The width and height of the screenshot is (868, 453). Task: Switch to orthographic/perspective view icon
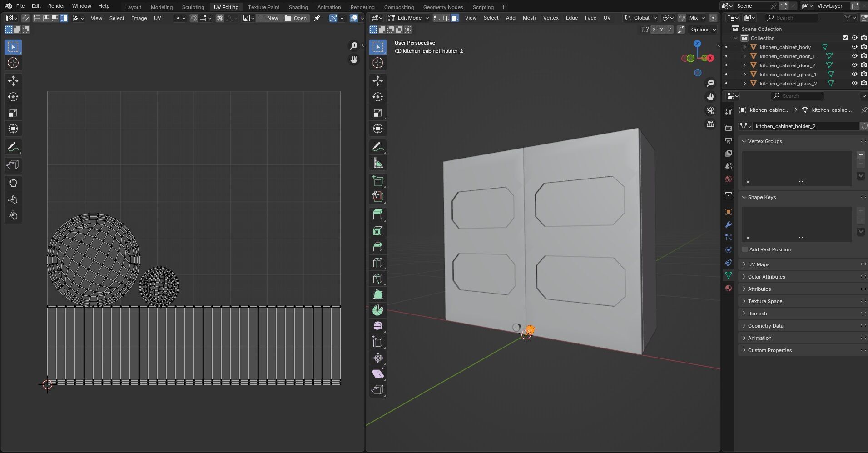coord(710,124)
